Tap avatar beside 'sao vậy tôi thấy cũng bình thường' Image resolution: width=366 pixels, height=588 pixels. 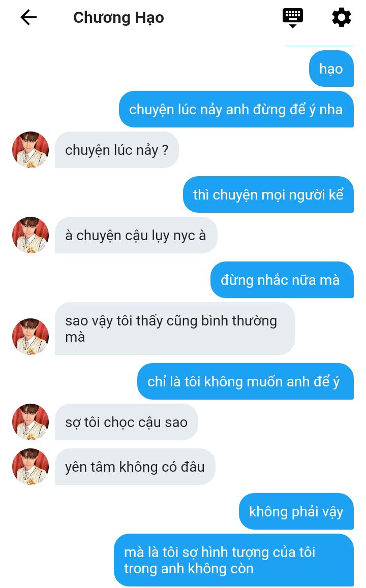pos(30,336)
